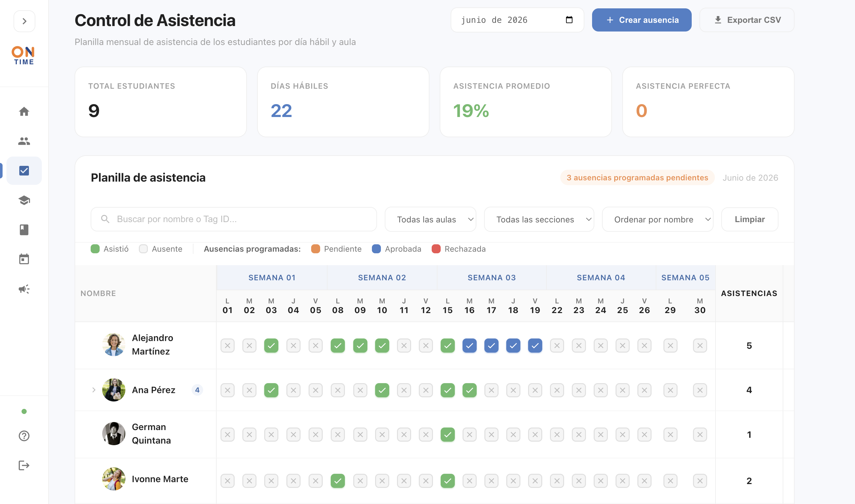Image resolution: width=855 pixels, height=504 pixels.
Task: Toggle Alejandro Martínez attendance for day 01
Action: 228,346
